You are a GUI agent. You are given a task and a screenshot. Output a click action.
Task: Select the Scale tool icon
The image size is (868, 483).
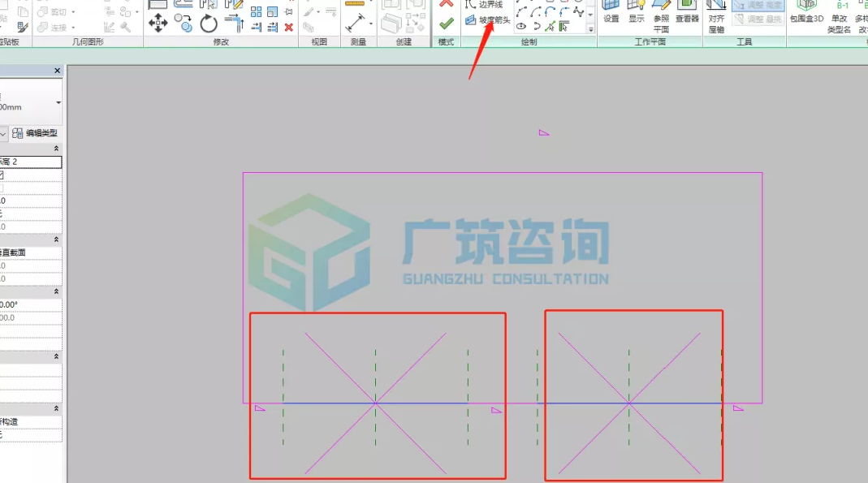[x=272, y=12]
